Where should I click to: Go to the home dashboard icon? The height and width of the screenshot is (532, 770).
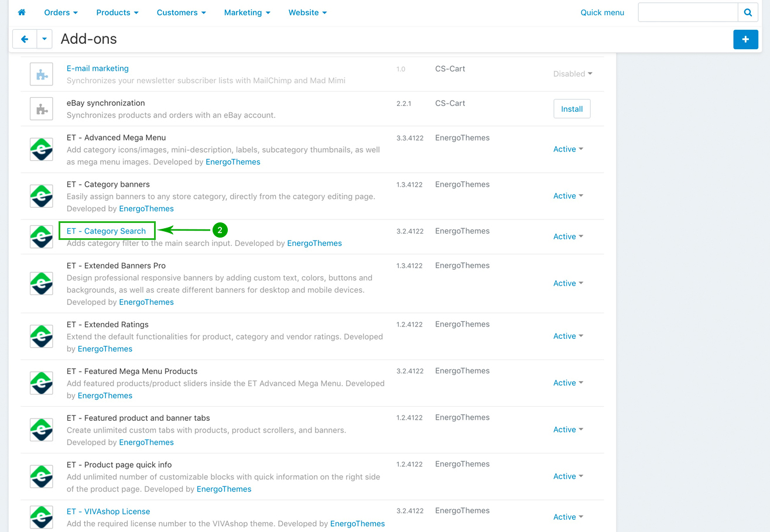22,12
